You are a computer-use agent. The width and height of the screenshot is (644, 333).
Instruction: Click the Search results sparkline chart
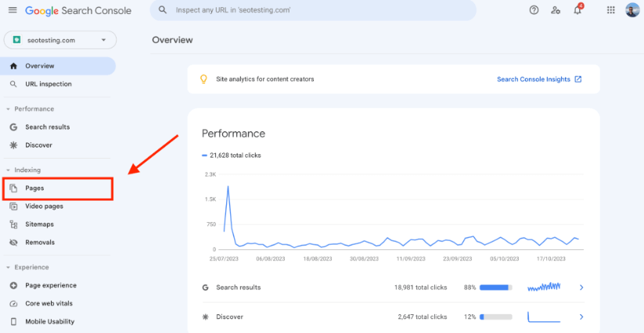click(544, 287)
